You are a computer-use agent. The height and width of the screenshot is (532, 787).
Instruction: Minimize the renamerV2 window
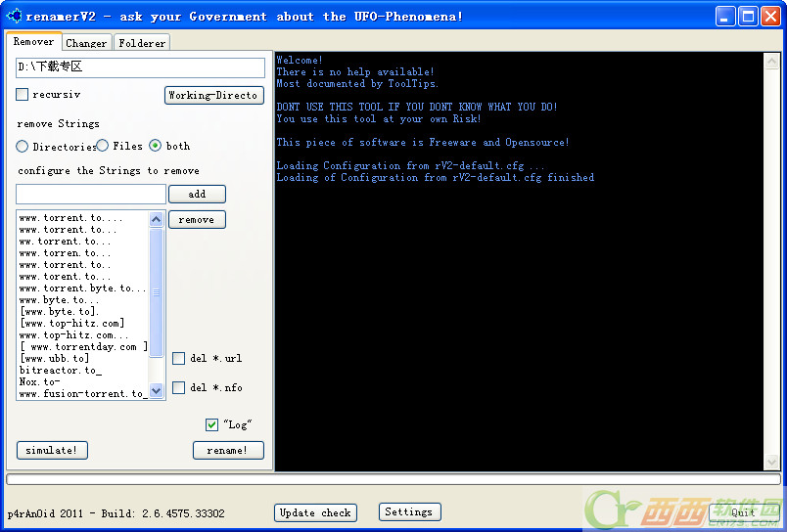(725, 17)
